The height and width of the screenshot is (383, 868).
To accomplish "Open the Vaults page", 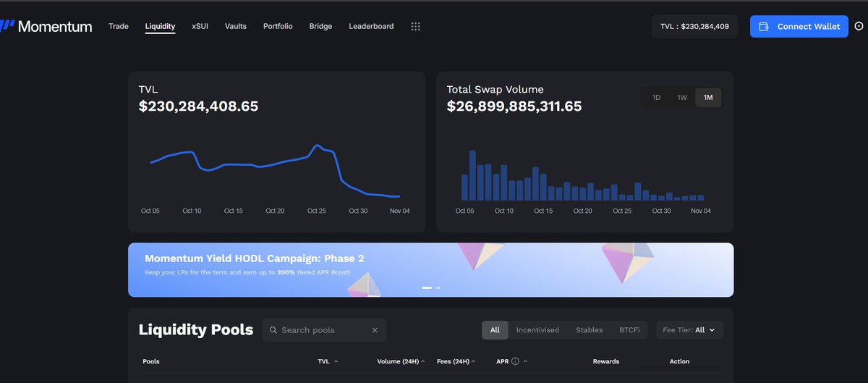I will 236,26.
